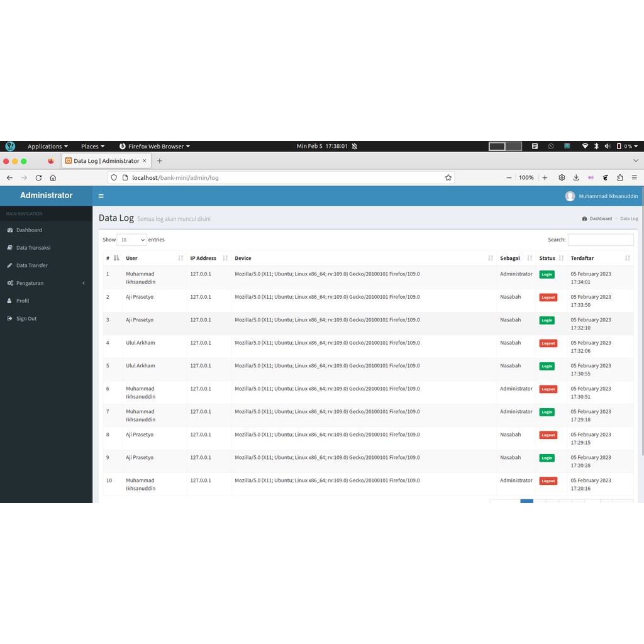Click the Bluetooth tray icon

[596, 146]
